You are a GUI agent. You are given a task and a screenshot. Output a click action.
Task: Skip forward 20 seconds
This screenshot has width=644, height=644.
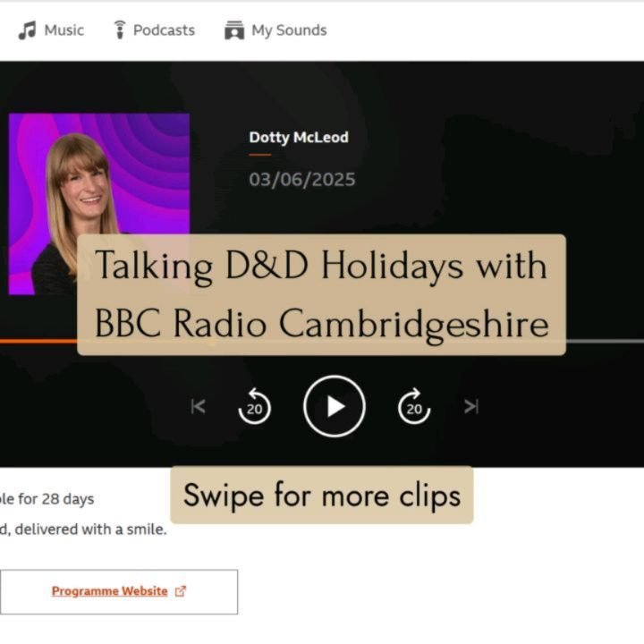click(x=414, y=406)
